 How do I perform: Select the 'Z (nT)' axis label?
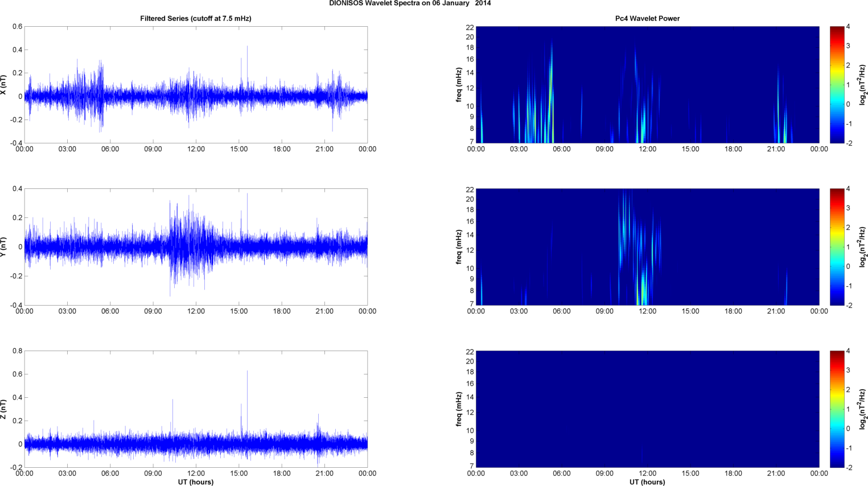(x=3, y=409)
